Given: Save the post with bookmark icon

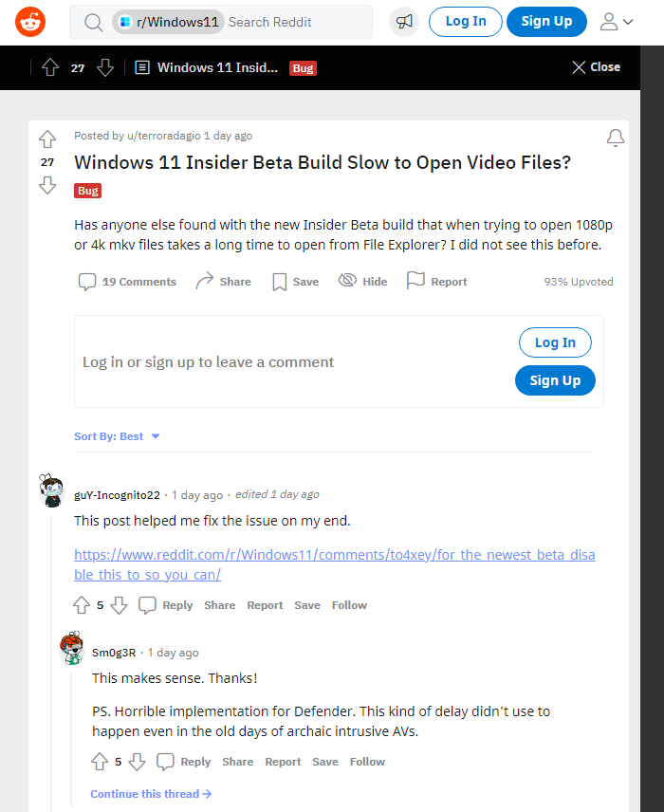Looking at the screenshot, I should point(295,282).
